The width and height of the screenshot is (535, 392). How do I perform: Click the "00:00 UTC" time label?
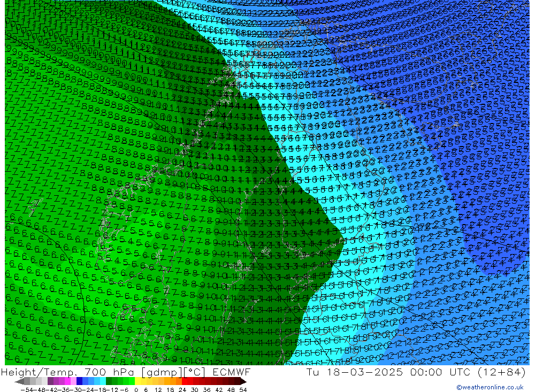(x=440, y=372)
